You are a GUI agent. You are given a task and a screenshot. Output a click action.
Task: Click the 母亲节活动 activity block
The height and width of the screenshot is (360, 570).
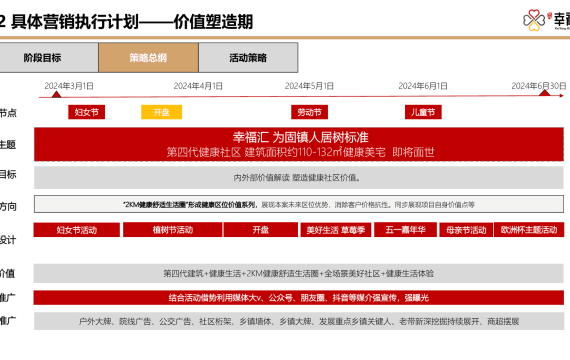coord(466,230)
